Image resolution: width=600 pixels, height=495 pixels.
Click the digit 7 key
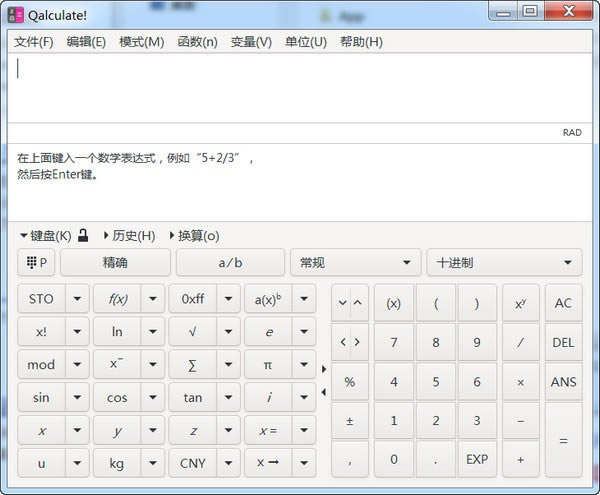coord(393,342)
